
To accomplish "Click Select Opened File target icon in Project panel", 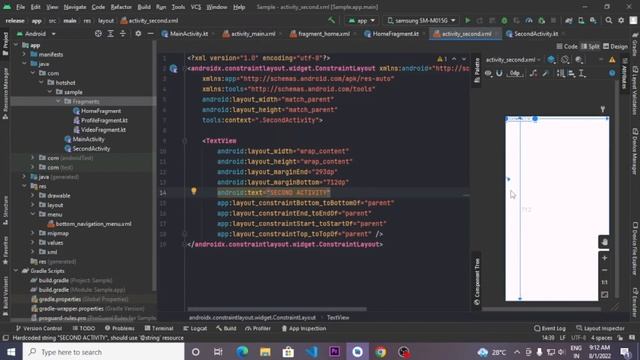I will [x=98, y=34].
